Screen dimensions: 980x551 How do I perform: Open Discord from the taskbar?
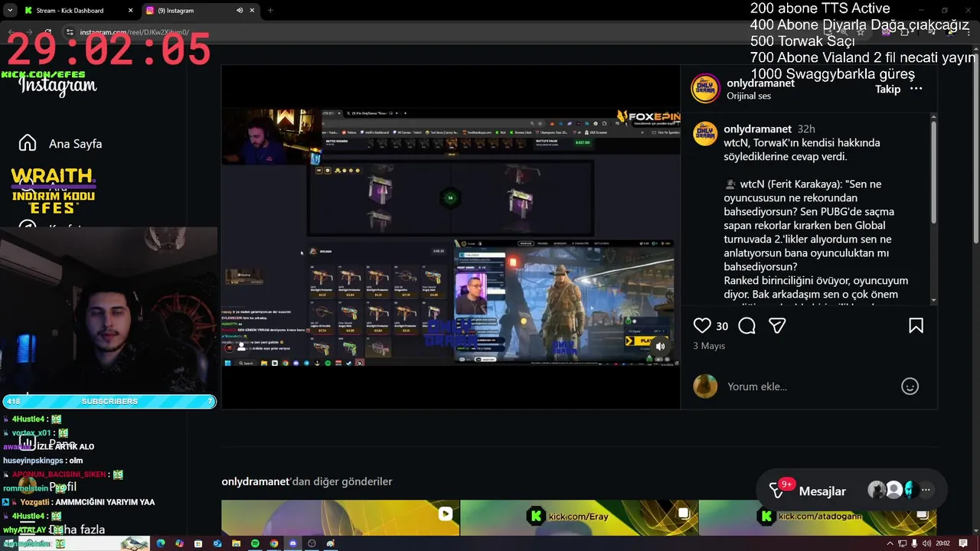coord(292,543)
